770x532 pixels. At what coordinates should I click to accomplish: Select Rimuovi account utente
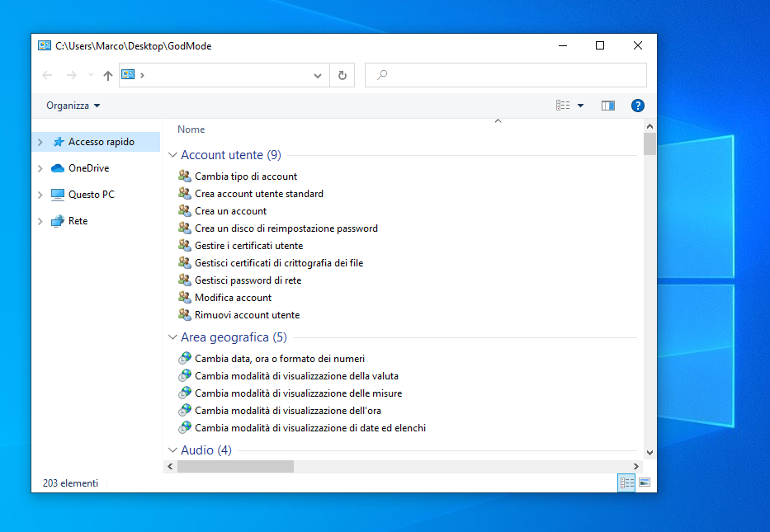coord(247,315)
